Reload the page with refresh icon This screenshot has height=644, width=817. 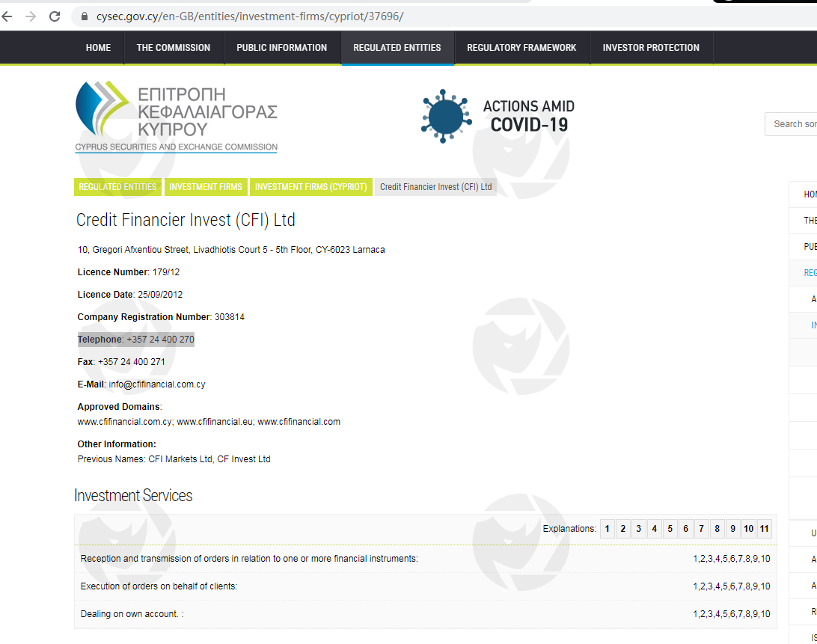55,16
